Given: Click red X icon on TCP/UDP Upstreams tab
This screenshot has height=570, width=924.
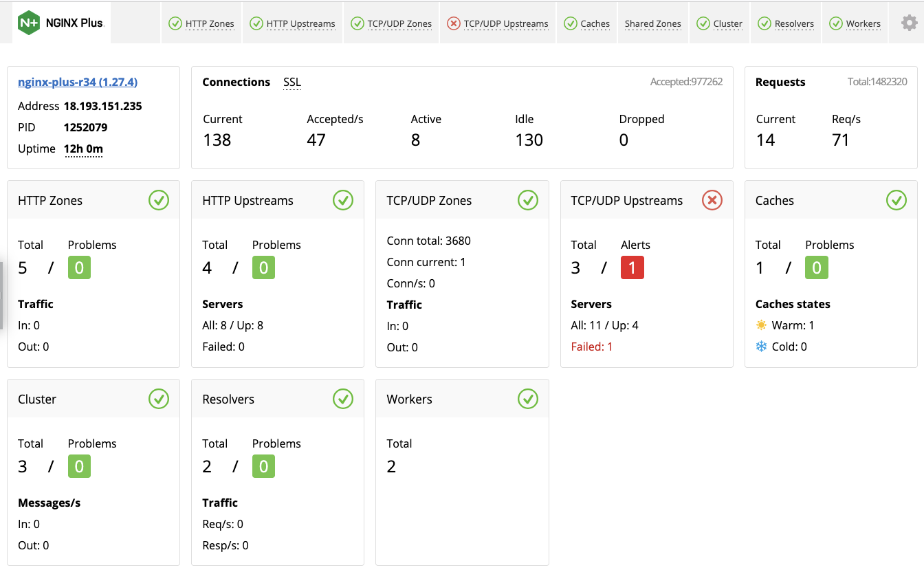Looking at the screenshot, I should pyautogui.click(x=453, y=23).
